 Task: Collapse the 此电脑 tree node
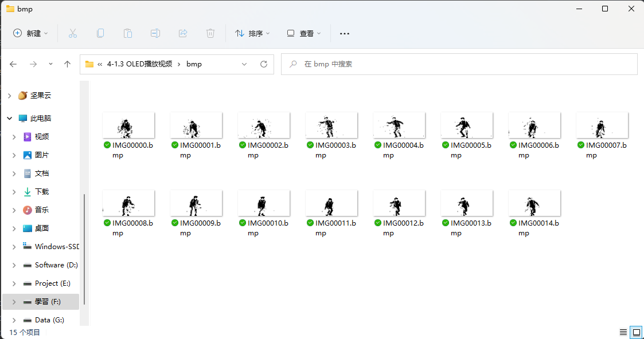9,119
